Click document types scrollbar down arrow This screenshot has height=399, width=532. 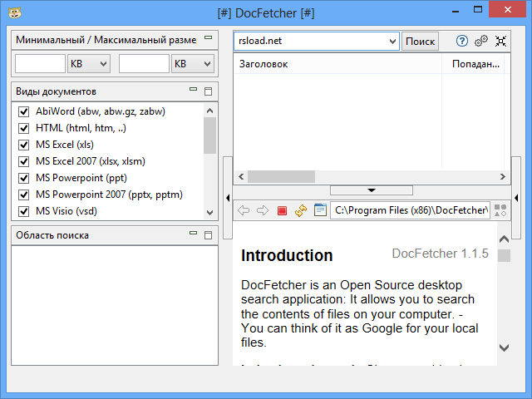point(209,213)
